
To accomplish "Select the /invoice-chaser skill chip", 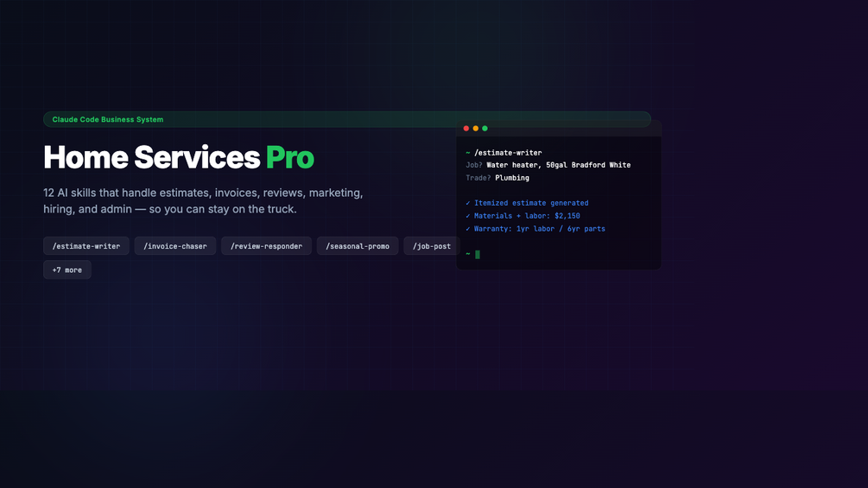I will (175, 246).
